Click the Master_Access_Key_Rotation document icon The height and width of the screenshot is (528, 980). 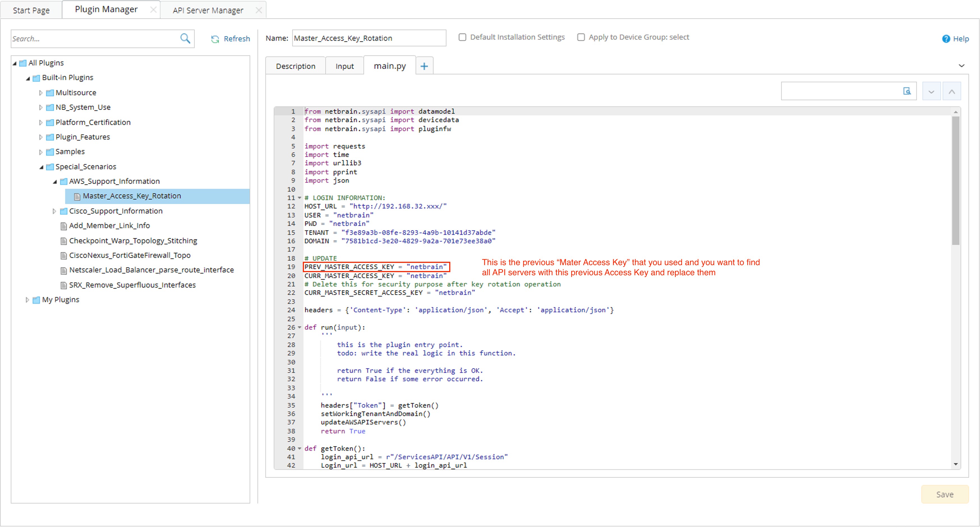(77, 196)
